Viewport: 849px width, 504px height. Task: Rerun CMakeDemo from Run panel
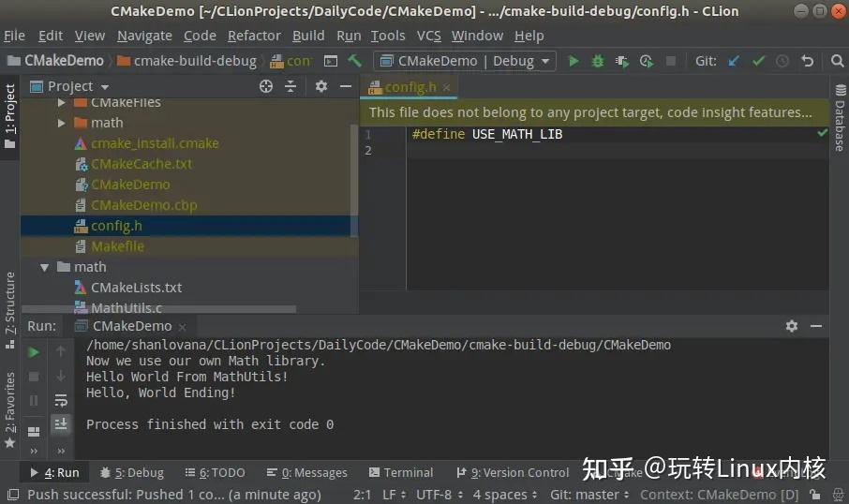(34, 352)
